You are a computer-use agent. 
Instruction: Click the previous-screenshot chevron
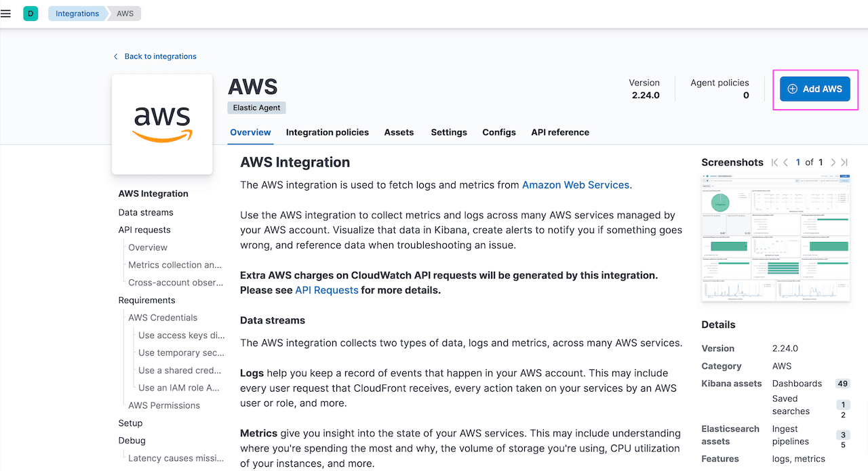point(785,162)
